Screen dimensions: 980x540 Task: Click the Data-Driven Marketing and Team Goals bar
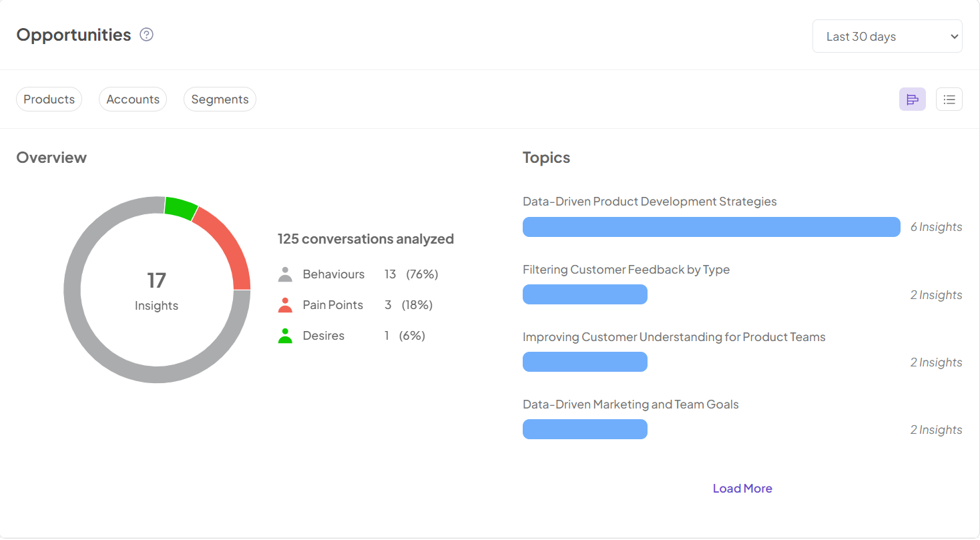[x=585, y=429]
